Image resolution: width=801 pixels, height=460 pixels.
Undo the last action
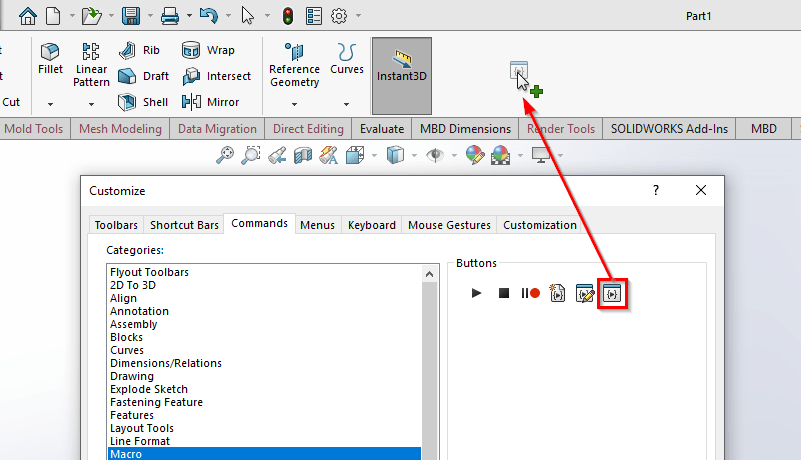[x=208, y=16]
